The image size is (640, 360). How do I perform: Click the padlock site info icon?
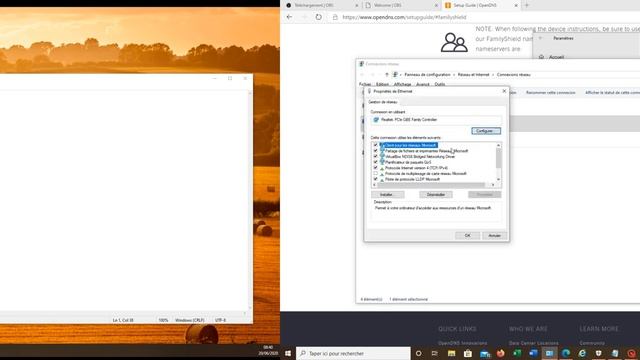click(x=335, y=17)
